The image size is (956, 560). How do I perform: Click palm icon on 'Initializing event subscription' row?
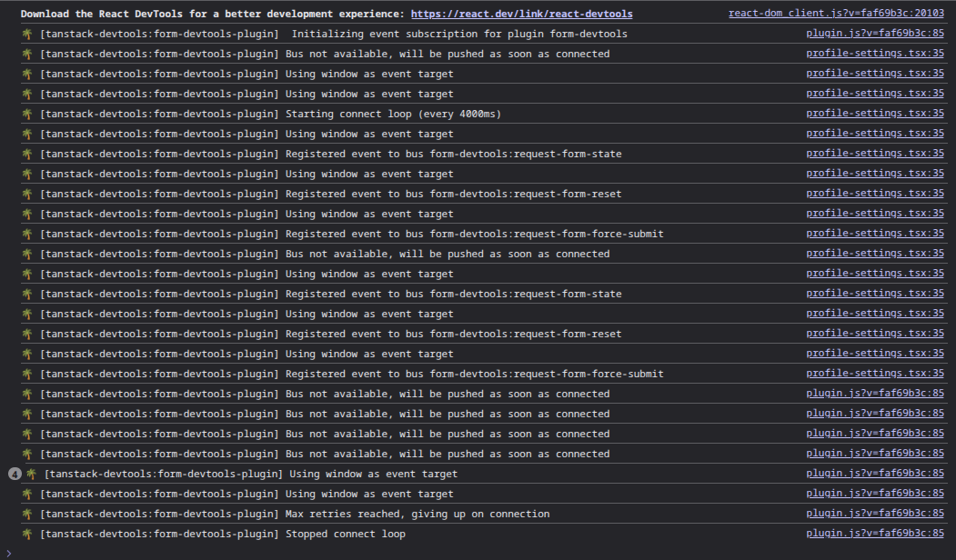pos(26,35)
